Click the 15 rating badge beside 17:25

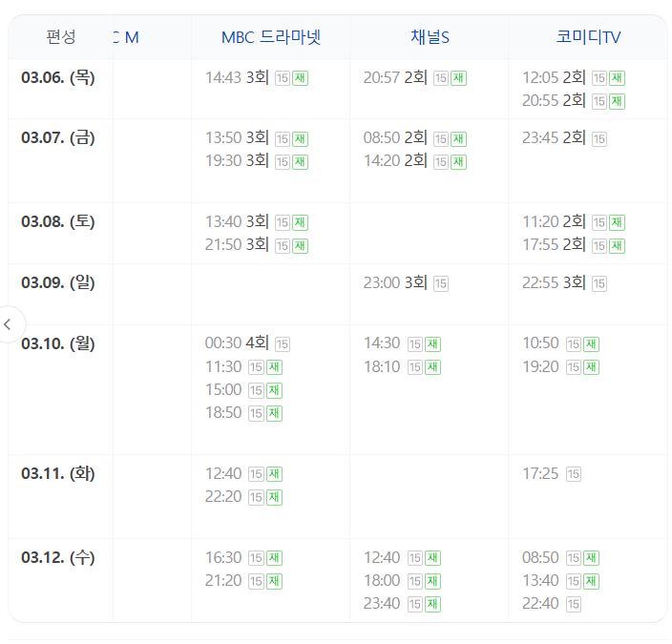[574, 474]
